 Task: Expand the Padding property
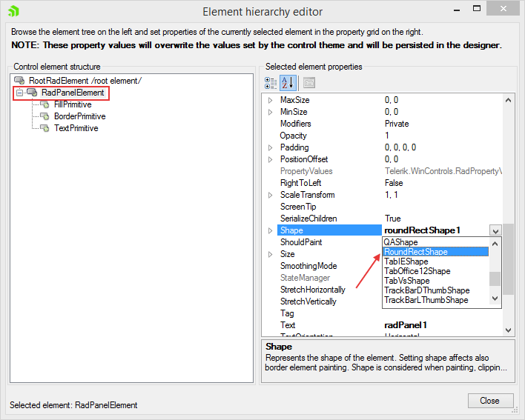coord(270,147)
